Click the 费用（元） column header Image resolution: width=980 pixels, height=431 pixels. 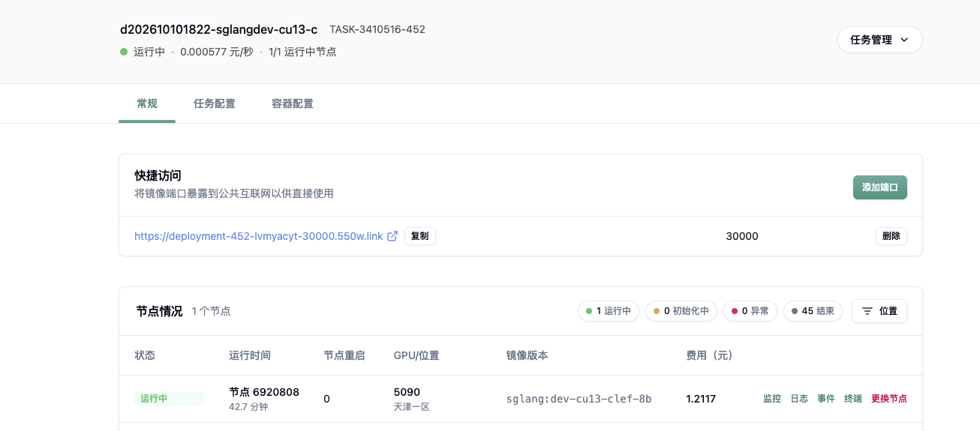coord(710,355)
